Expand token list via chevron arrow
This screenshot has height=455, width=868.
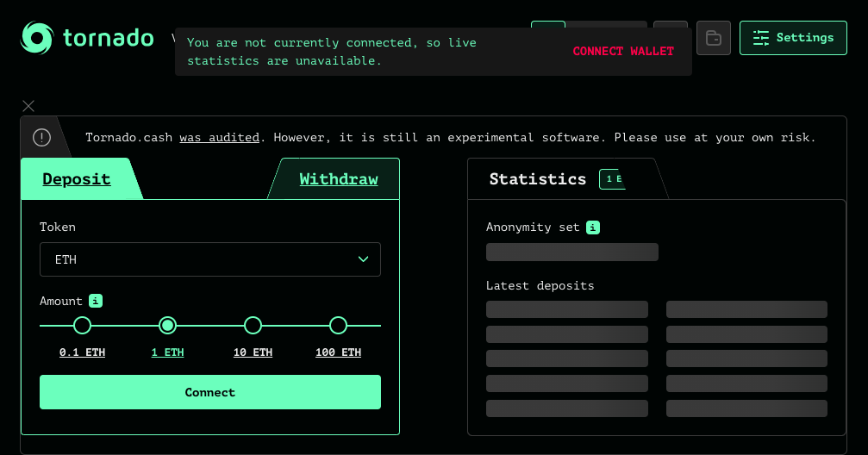tap(363, 259)
